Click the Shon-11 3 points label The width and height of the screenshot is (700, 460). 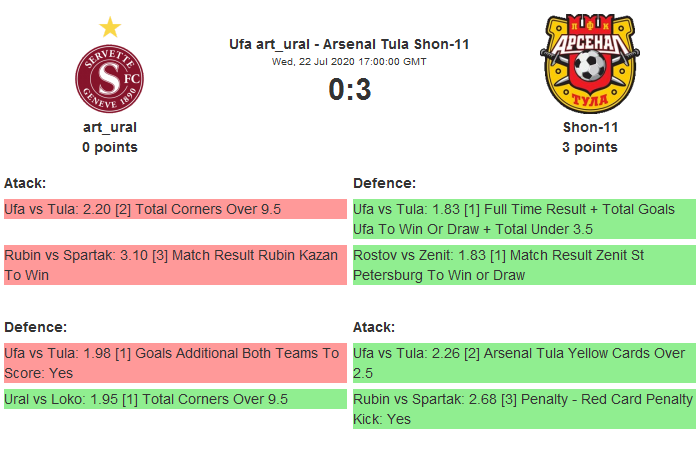pyautogui.click(x=590, y=147)
